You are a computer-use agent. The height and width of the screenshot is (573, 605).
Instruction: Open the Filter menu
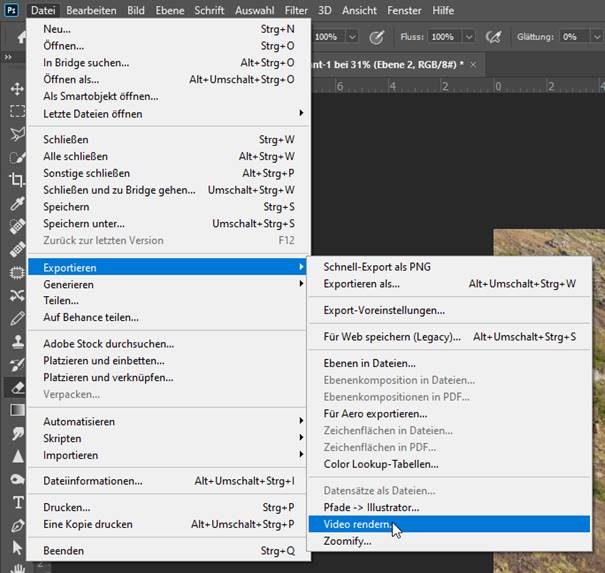[x=296, y=10]
